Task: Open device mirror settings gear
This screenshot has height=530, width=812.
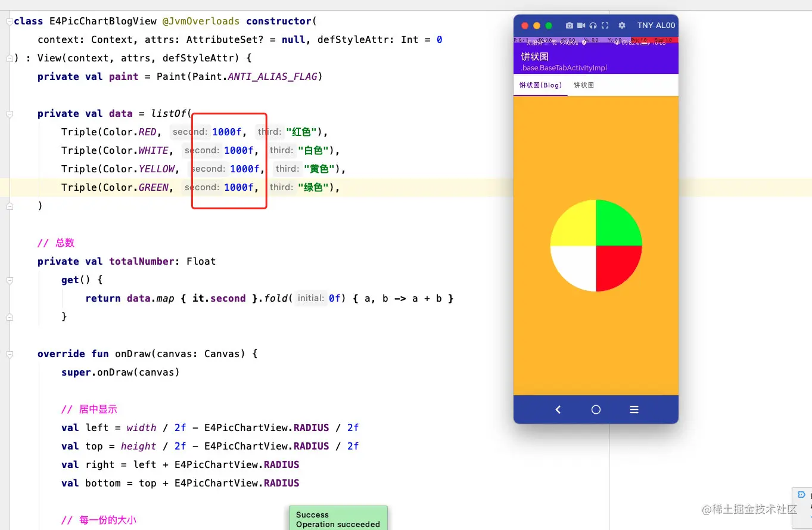Action: point(622,26)
